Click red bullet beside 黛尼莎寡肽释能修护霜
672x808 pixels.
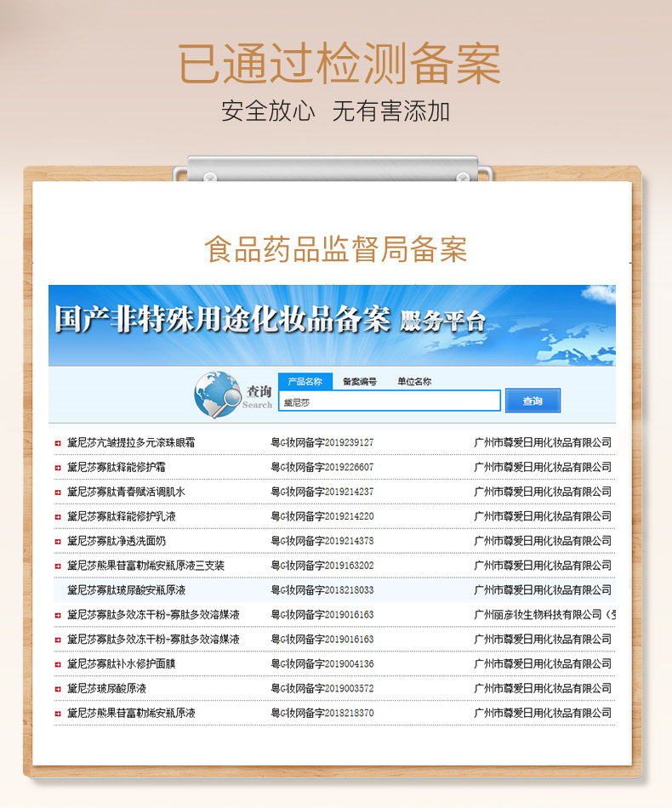click(58, 468)
